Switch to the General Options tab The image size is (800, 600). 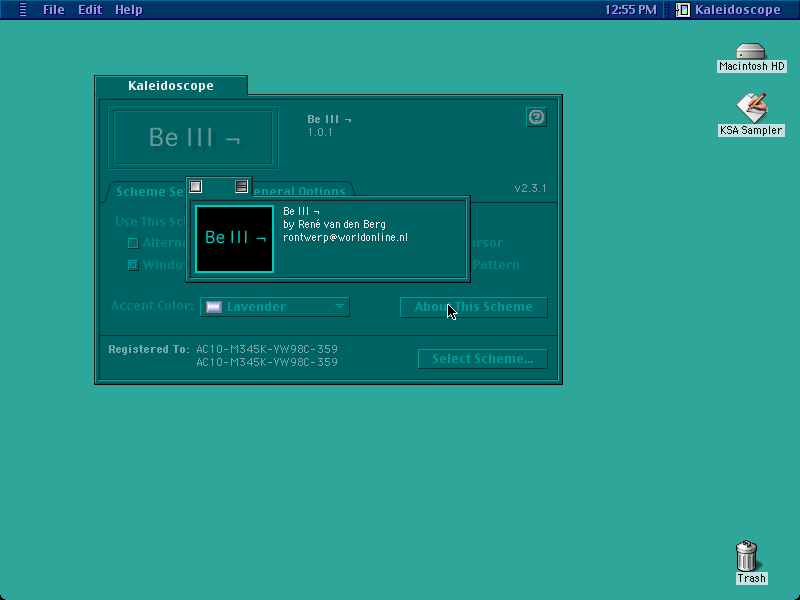[302, 191]
